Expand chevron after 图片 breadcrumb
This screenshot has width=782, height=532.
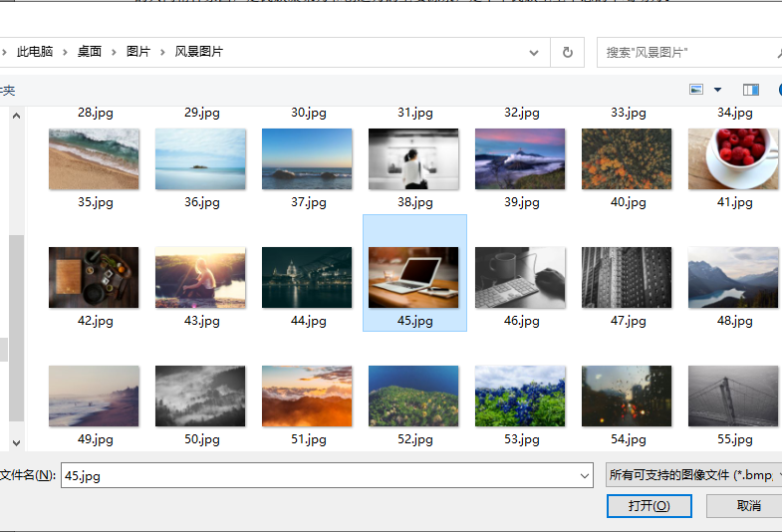click(x=162, y=53)
